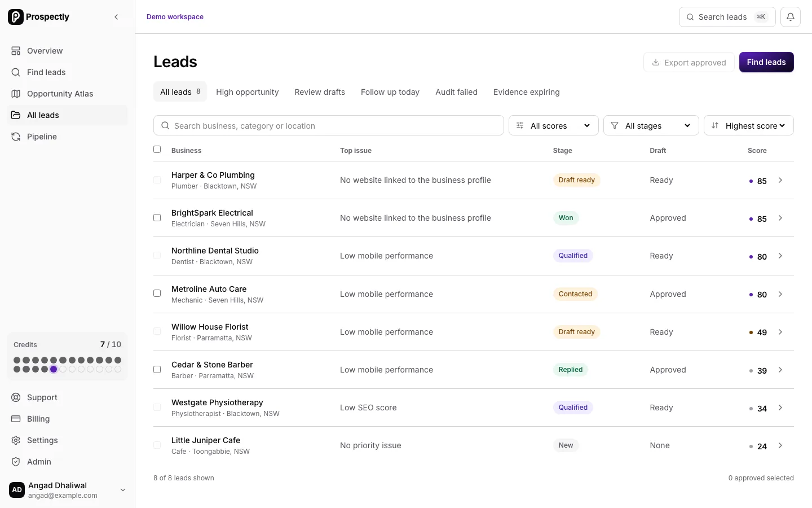Check the Metroline Auto Care row checkbox
This screenshot has height=508, width=812.
(157, 294)
